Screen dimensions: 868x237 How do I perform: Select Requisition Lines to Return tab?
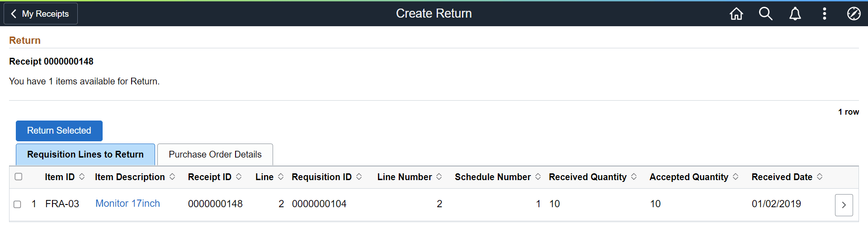tap(85, 154)
